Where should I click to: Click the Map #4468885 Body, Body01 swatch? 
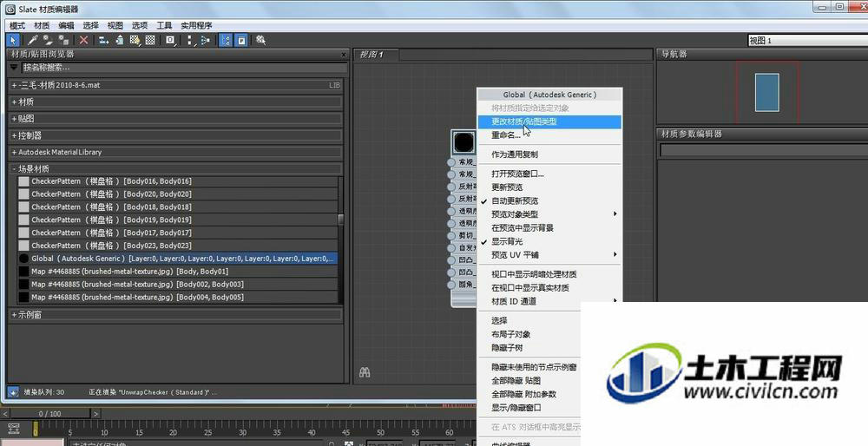coord(23,271)
